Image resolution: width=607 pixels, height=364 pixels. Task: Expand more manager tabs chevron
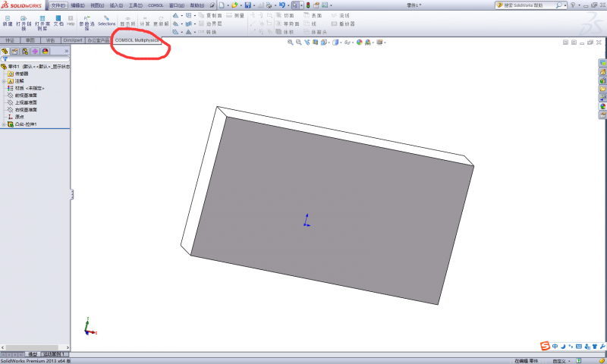[66, 51]
